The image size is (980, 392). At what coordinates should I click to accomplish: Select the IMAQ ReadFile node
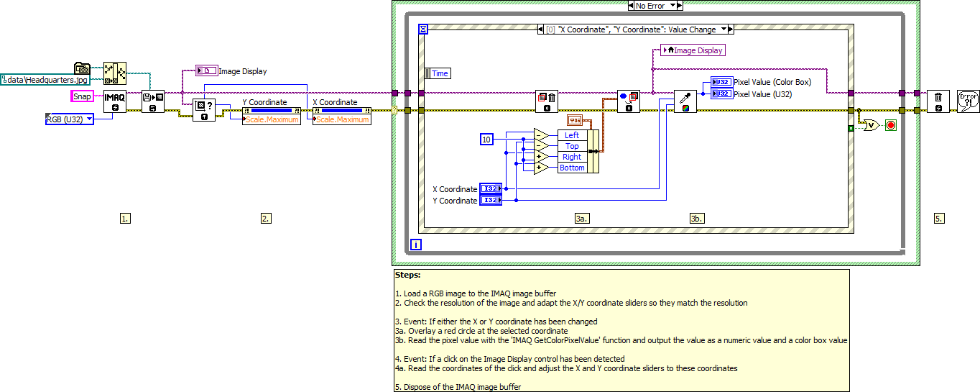pyautogui.click(x=152, y=102)
